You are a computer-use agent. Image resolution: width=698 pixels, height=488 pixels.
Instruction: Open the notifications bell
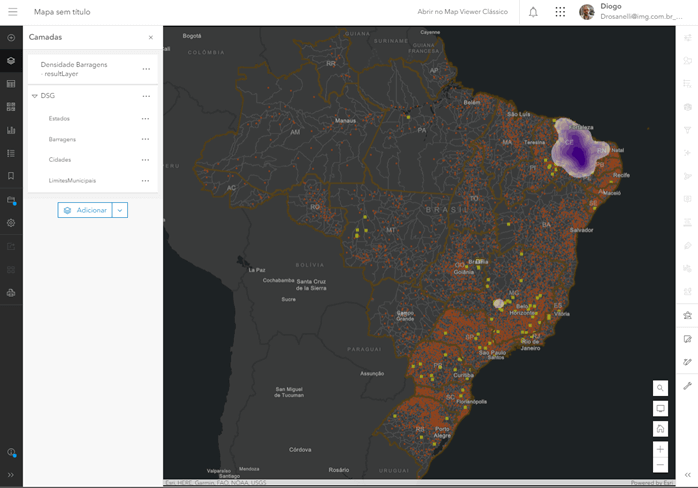[x=533, y=12]
